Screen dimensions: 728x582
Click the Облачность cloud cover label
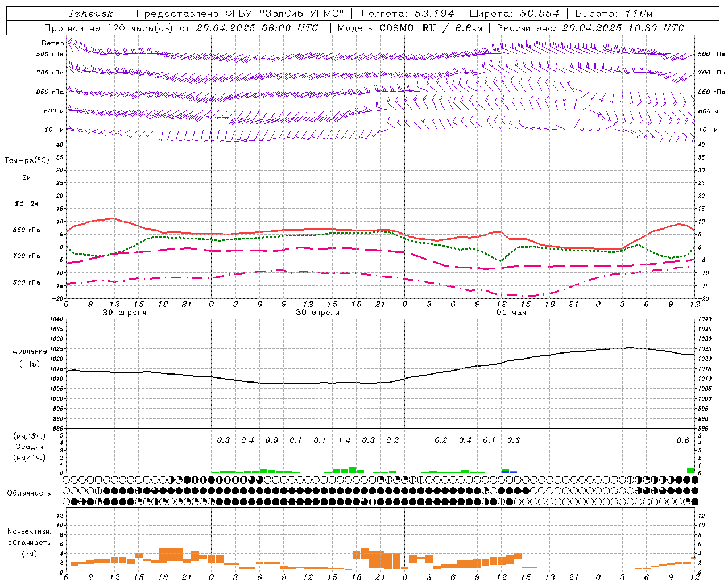point(29,493)
